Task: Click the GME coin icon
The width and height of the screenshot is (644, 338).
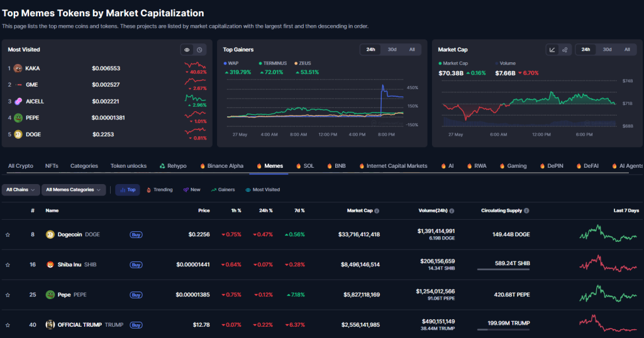Action: pos(18,85)
